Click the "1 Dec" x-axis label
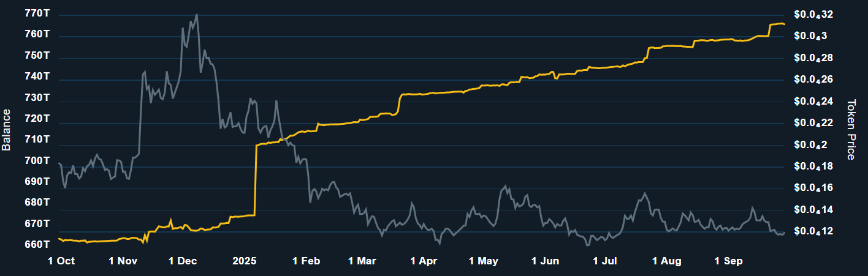This screenshot has width=868, height=276. pos(183,261)
